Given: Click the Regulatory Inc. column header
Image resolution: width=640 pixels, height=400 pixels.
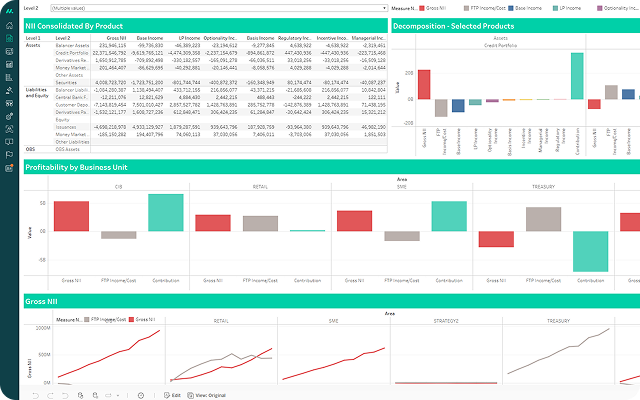Looking at the screenshot, I should (x=295, y=38).
